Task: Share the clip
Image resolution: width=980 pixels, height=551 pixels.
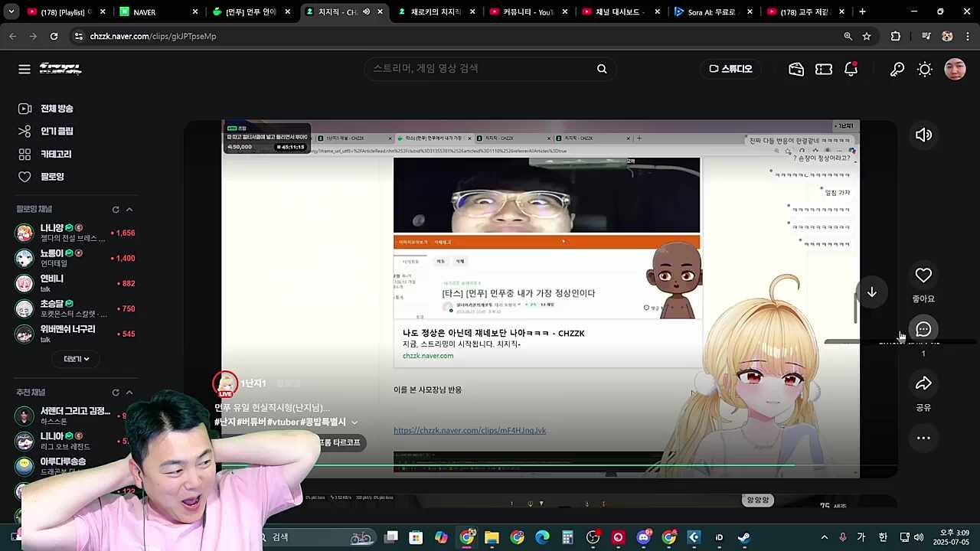Action: point(923,383)
